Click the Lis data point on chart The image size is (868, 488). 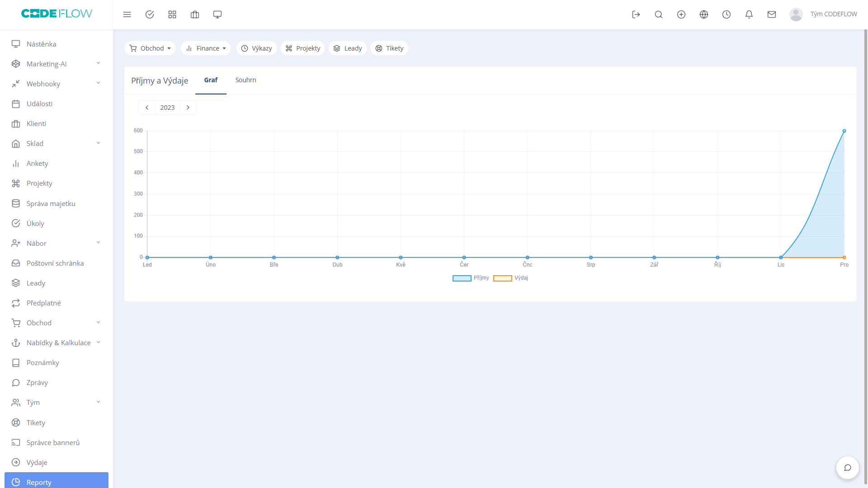pos(781,258)
